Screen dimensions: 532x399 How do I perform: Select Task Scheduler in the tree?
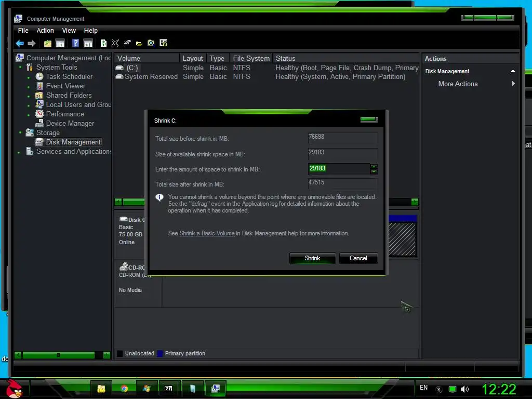click(69, 77)
